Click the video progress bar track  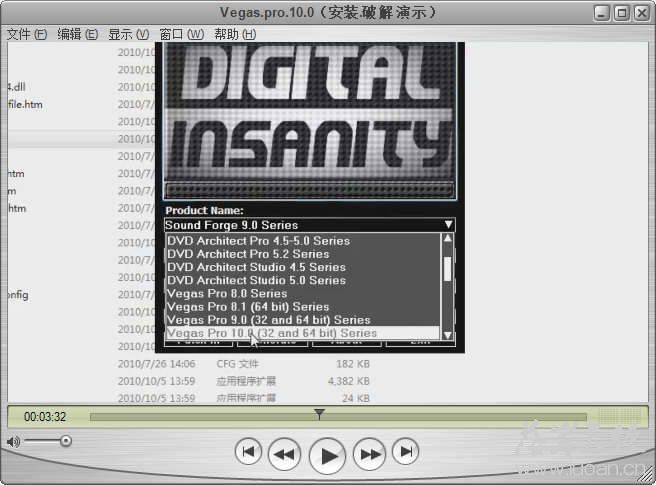(x=338, y=417)
